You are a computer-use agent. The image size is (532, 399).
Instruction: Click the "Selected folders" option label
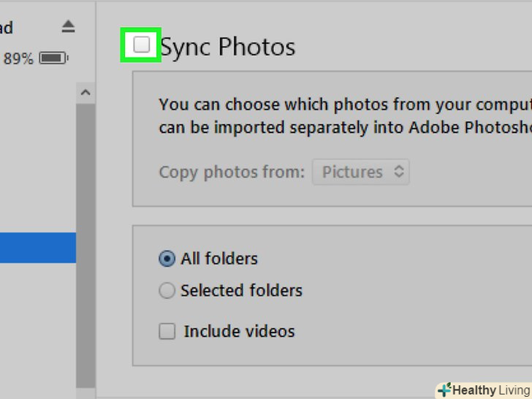click(x=241, y=291)
